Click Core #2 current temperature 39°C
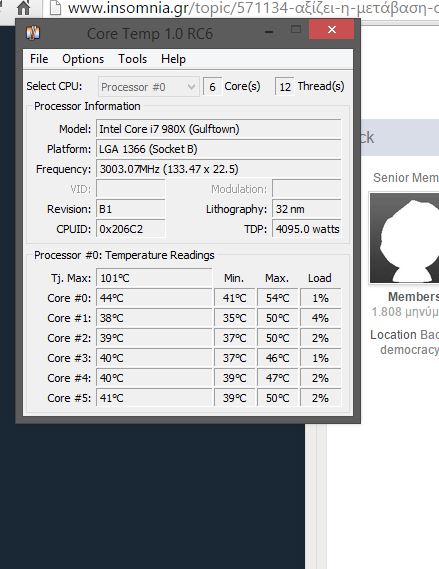 click(x=154, y=338)
